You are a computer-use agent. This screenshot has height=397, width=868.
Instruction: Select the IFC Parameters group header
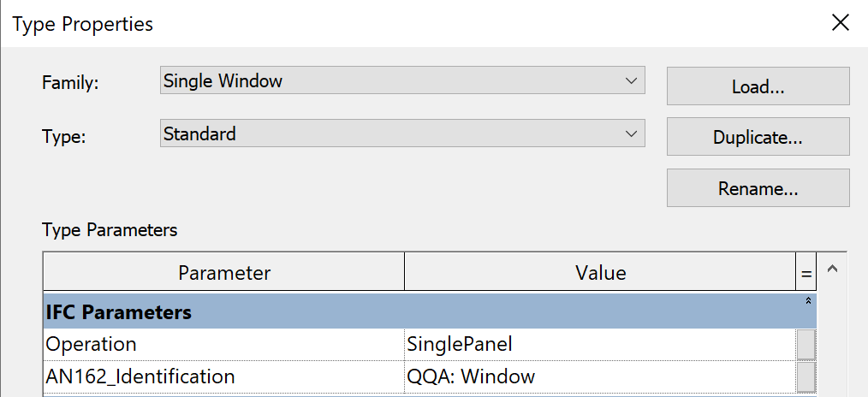[x=430, y=311]
